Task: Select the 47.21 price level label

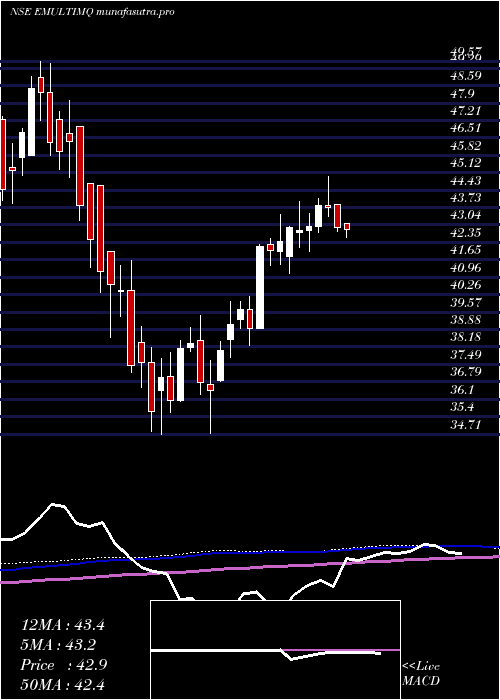Action: (x=465, y=111)
